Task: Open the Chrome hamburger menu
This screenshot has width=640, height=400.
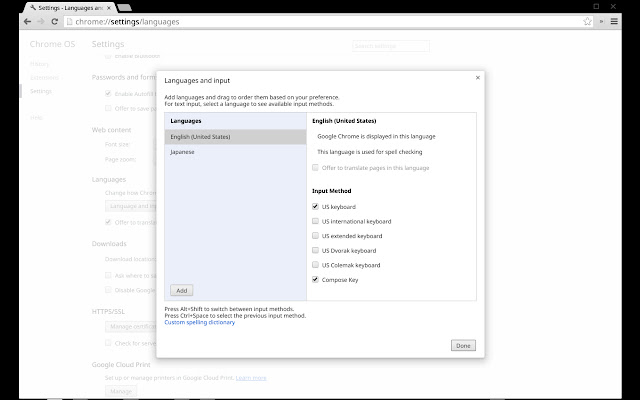Action: 613,21
